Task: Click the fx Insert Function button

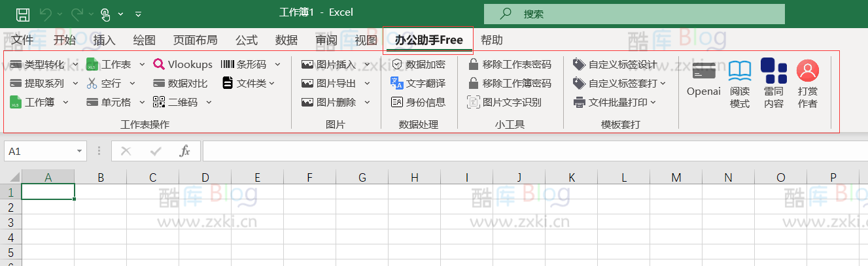Action: pos(185,151)
